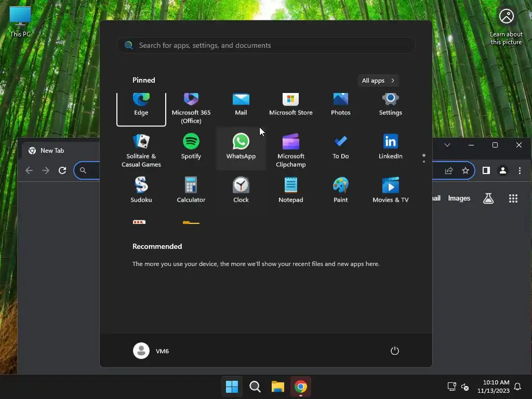Open the notification bell in system tray

point(517,387)
